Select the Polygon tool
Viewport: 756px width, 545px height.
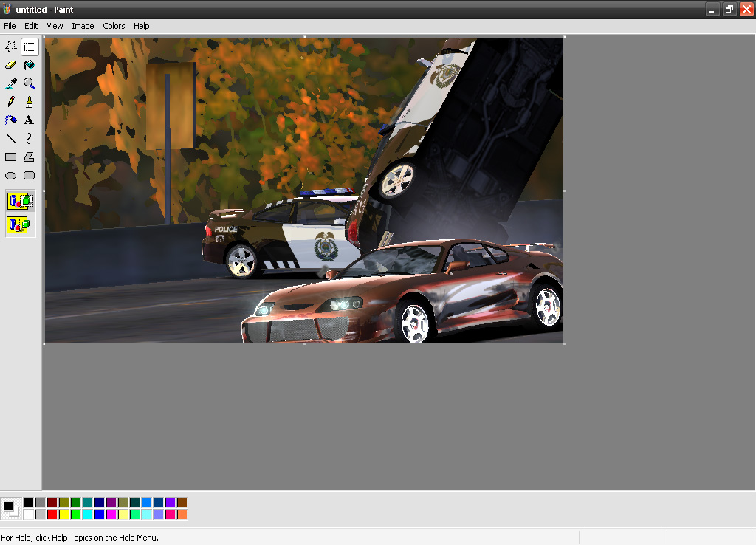pos(30,157)
